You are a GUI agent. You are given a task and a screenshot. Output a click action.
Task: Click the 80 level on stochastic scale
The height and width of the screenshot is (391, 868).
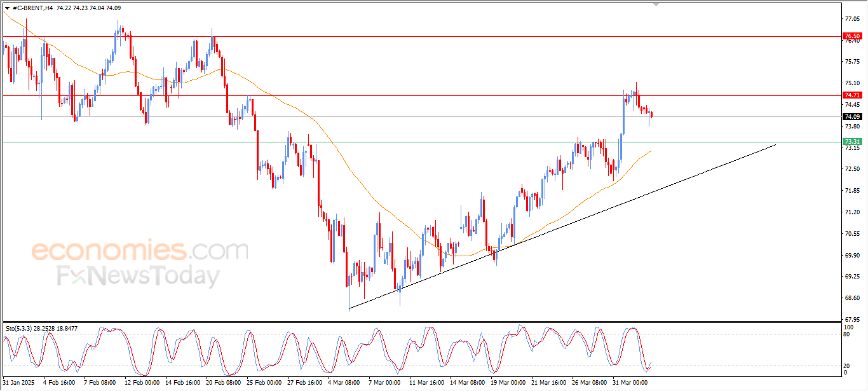(847, 334)
